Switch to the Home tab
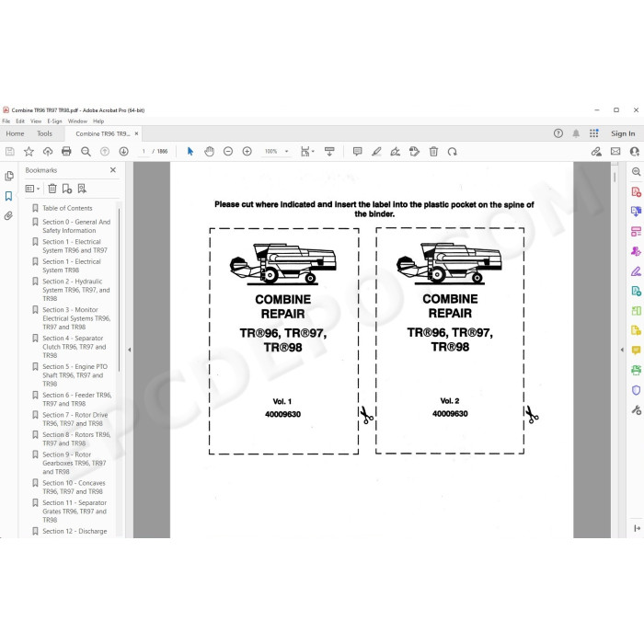This screenshot has height=644, width=644. pos(16,133)
